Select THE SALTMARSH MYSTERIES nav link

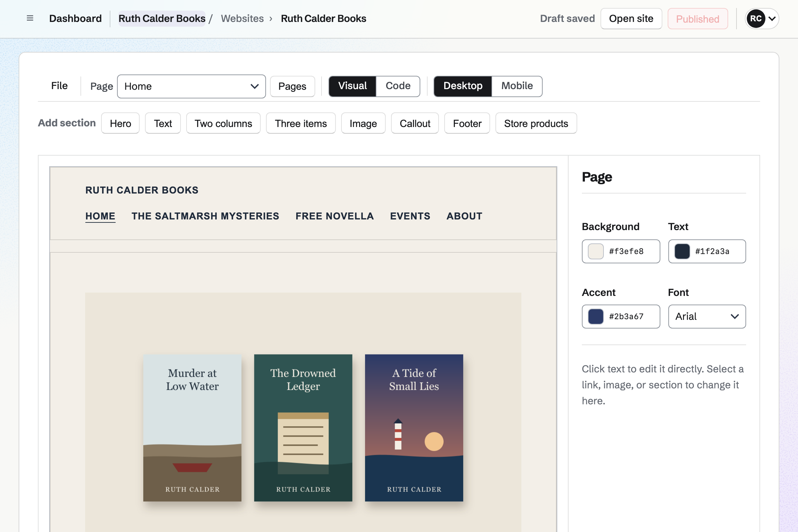[x=205, y=216]
